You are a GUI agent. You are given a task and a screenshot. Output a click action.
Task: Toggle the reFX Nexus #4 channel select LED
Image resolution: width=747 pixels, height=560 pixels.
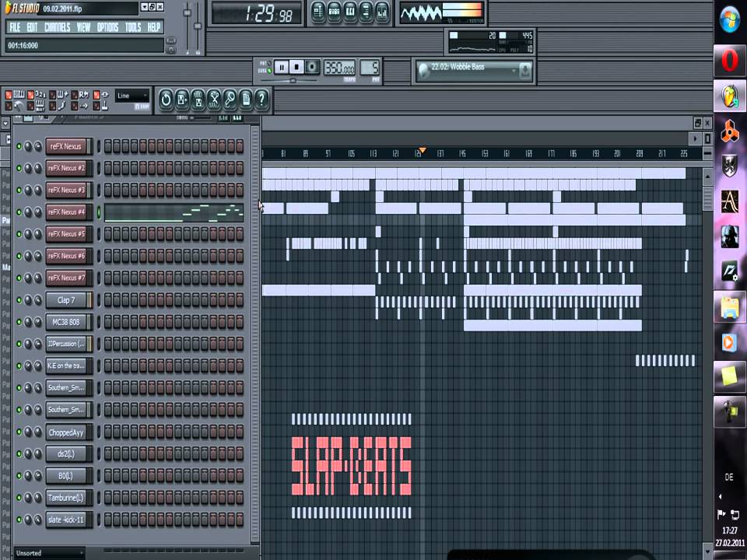coord(99,212)
